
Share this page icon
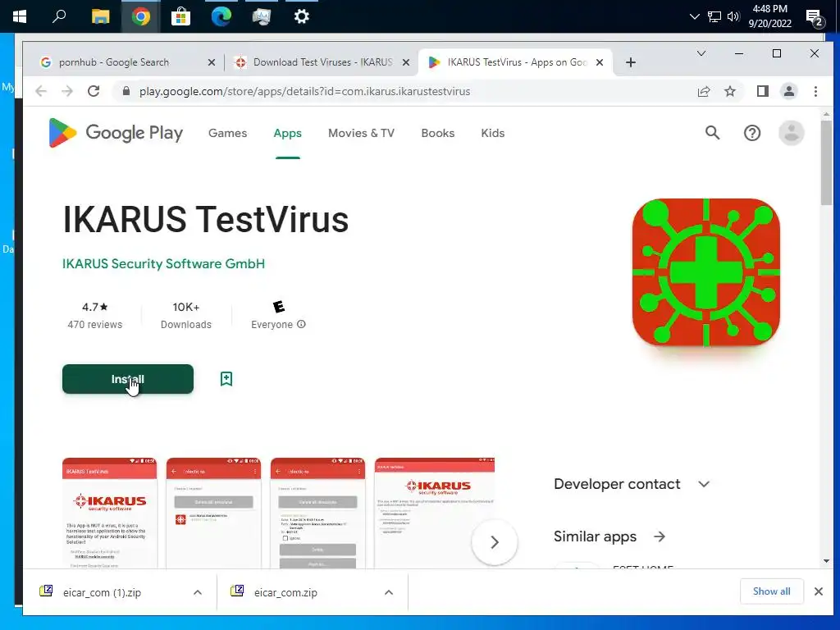(x=704, y=91)
